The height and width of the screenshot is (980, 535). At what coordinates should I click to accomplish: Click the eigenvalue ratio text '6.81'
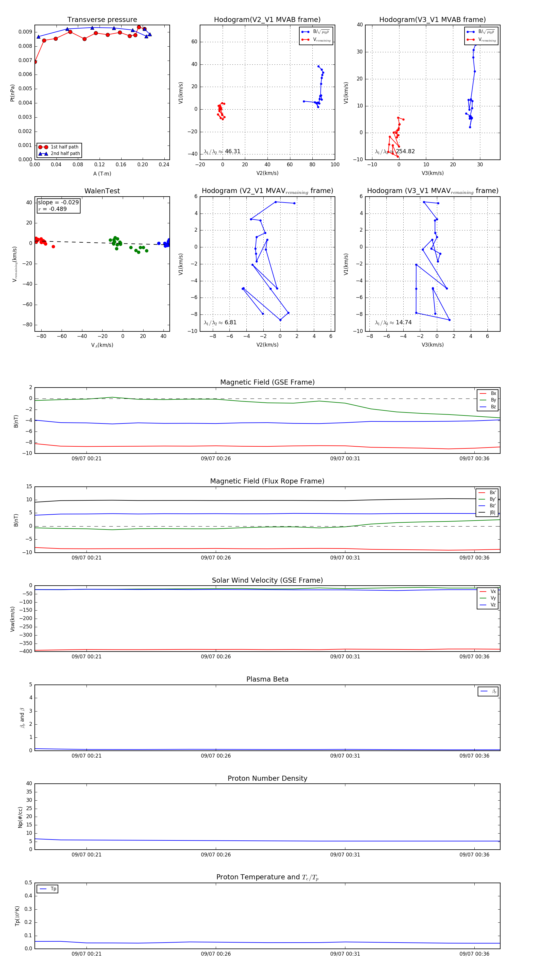click(230, 323)
